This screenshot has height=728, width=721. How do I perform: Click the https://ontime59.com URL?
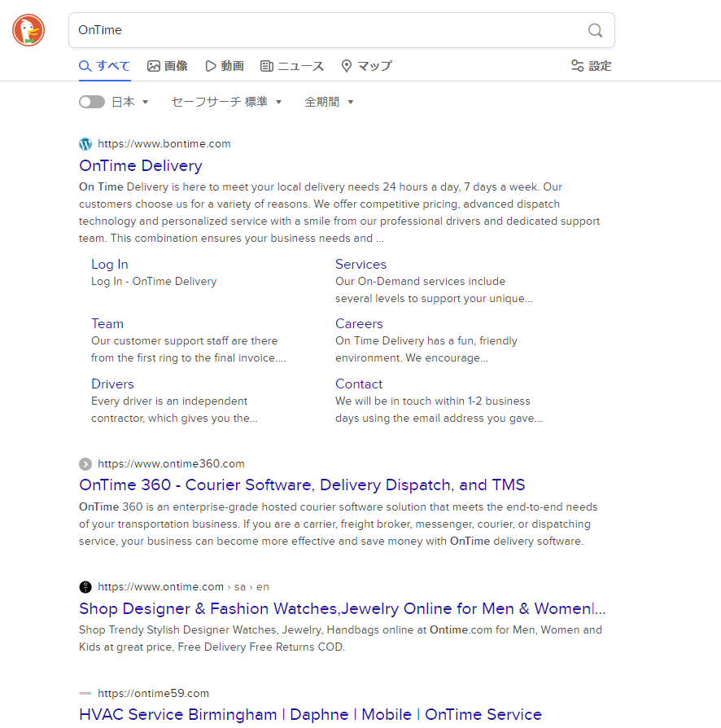click(154, 693)
